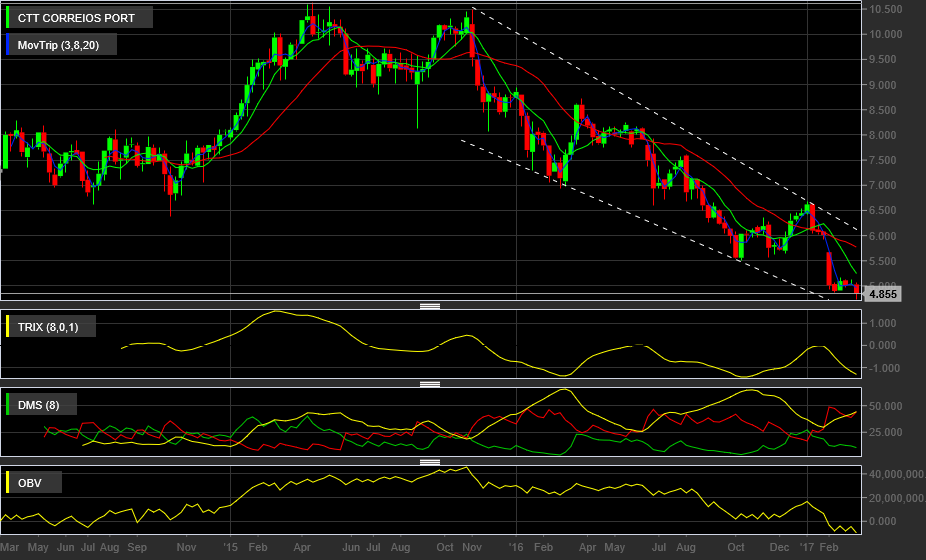
Task: Select the CTT CORREIOS PORT series label
Action: click(x=79, y=18)
